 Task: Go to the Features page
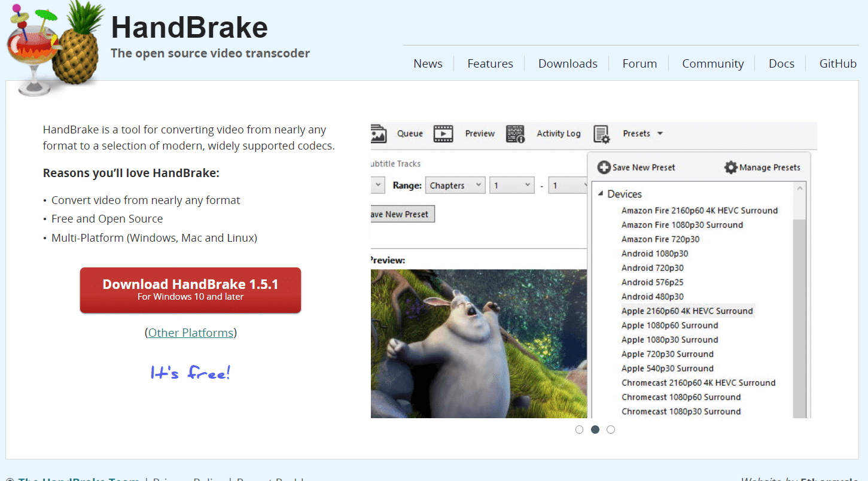pyautogui.click(x=490, y=63)
